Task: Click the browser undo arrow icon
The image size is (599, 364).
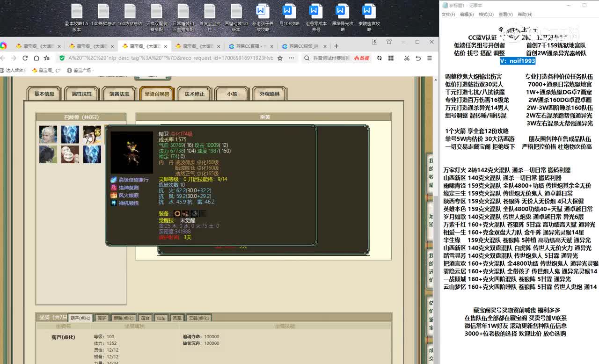Action: [418, 58]
